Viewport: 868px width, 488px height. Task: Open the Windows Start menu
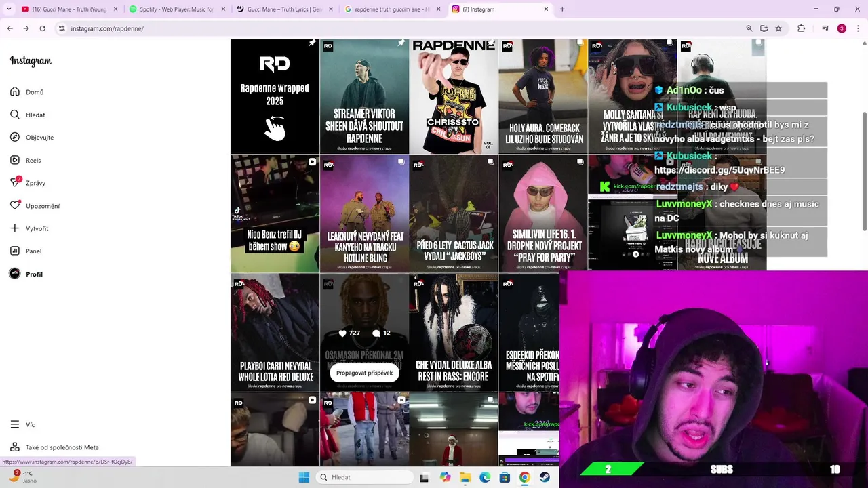304,477
